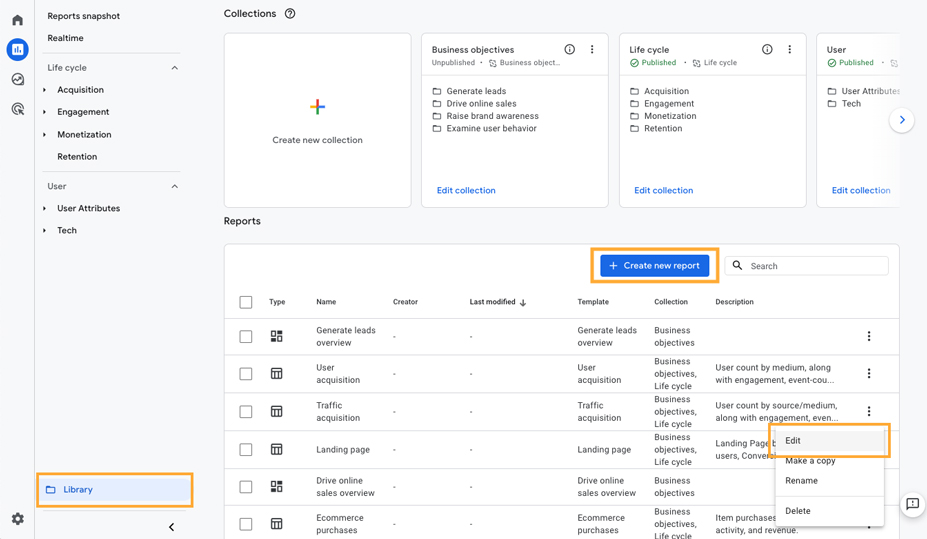Viewport: 927px width, 539px height.
Task: Check the Traffic acquisition row checkbox
Action: tap(246, 411)
